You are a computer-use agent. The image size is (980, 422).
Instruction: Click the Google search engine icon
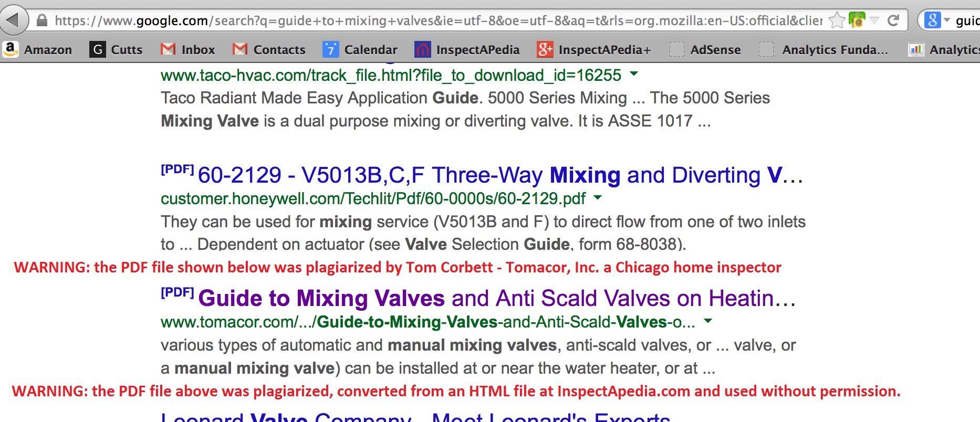[932, 20]
